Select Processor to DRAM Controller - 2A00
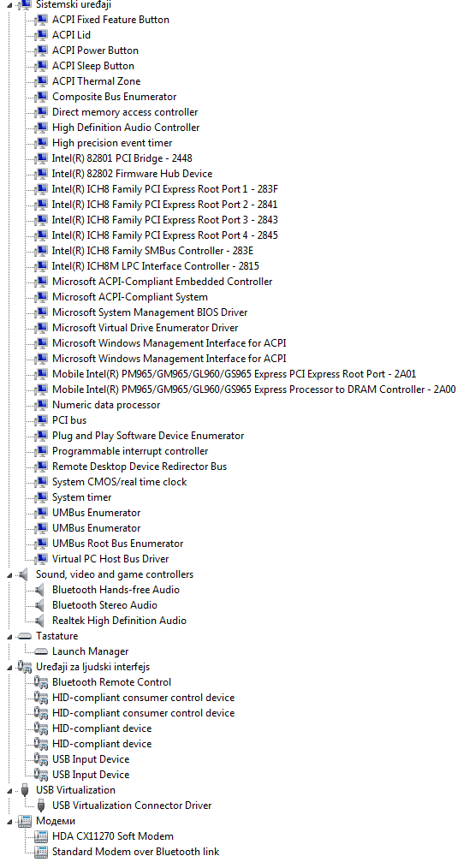Viewport: 475px width, 868px height. click(254, 389)
